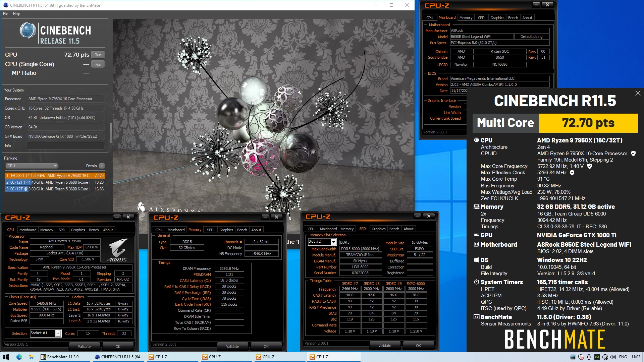Click OK in CPU-Z Memory window
The width and height of the screenshot is (644, 362).
pyautogui.click(x=266, y=347)
